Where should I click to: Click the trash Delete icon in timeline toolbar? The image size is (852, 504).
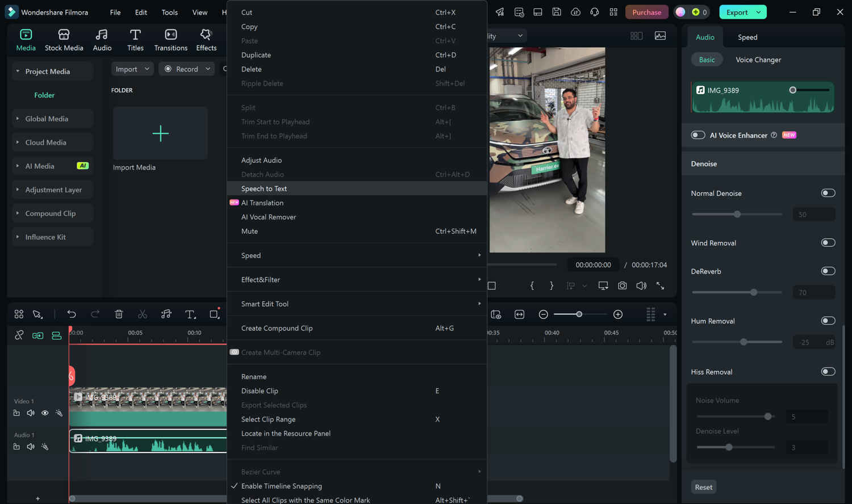(119, 314)
